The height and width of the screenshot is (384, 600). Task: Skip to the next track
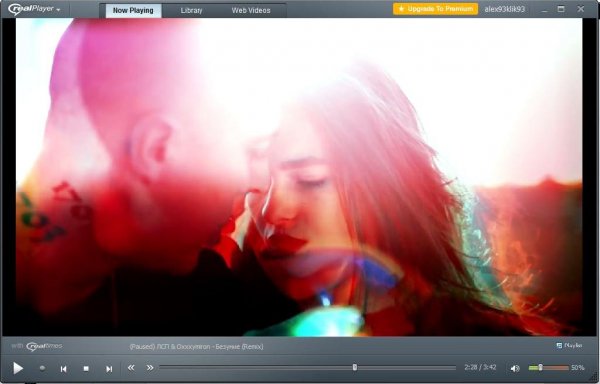109,369
